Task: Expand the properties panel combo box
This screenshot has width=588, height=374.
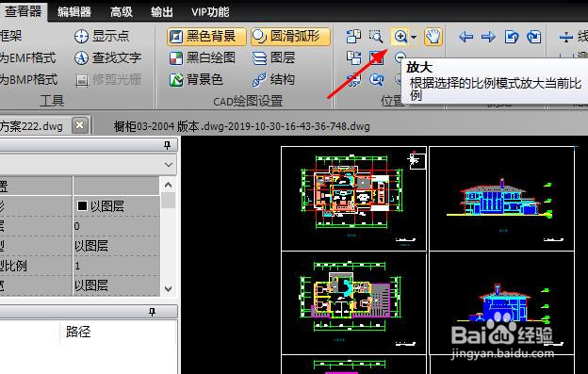Action: tap(169, 164)
